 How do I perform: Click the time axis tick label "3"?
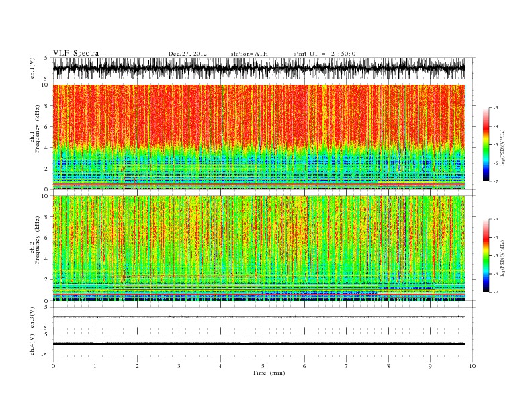[x=179, y=366]
